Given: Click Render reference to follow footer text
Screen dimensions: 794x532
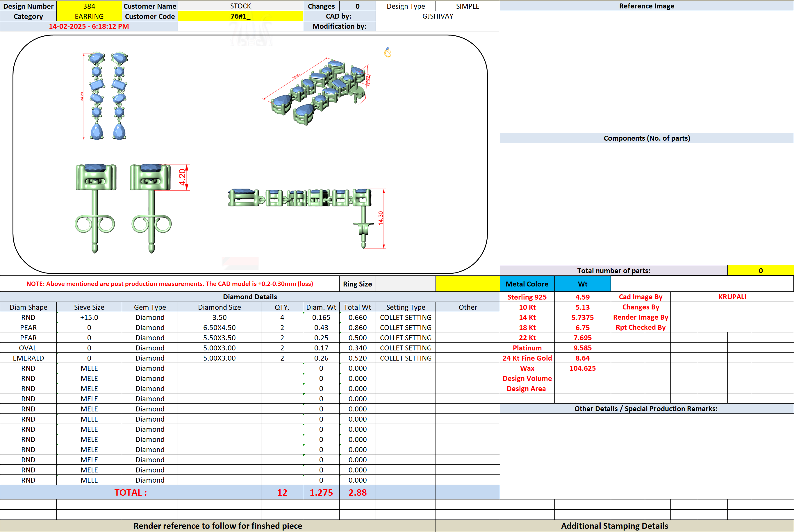Looking at the screenshot, I should [x=217, y=526].
